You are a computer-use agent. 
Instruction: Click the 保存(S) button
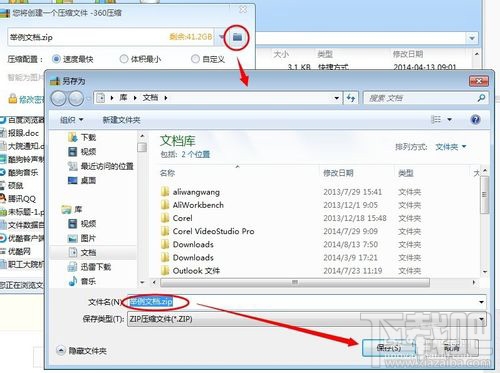[389, 348]
